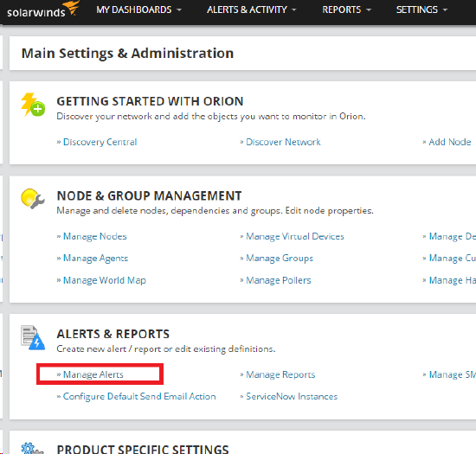The width and height of the screenshot is (476, 454).
Task: Click the highlighted Manage Alerts link
Action: pos(93,374)
